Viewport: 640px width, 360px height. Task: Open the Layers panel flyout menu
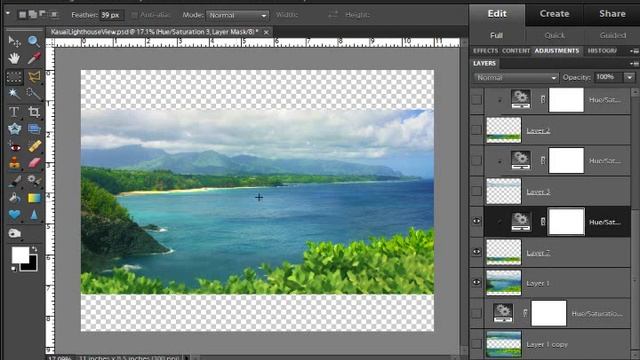point(634,64)
